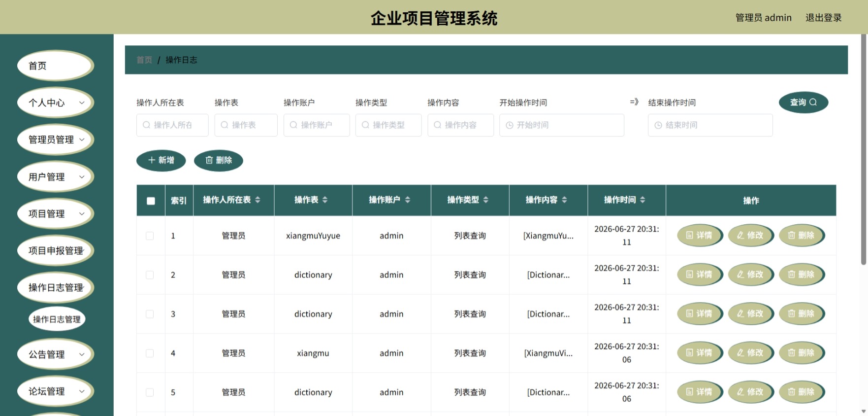
Task: Click the sort arrows on 操作类型 column
Action: tap(486, 200)
